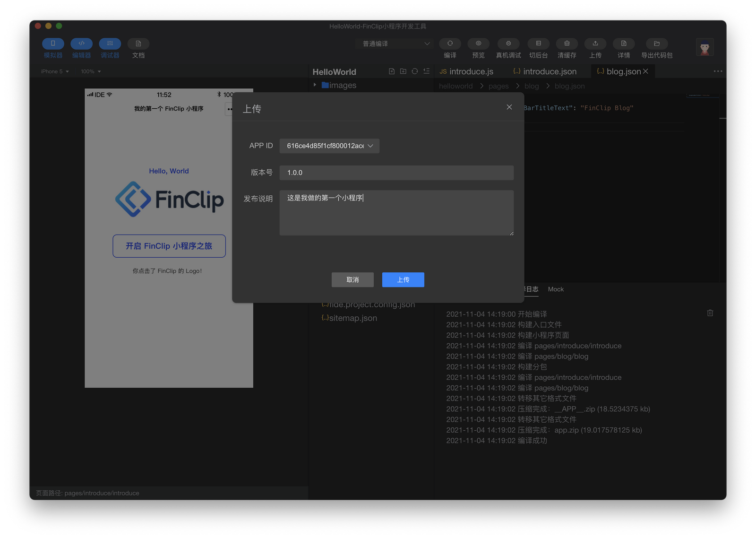Click the new folder icon in HelloWorld panel

[x=403, y=71]
